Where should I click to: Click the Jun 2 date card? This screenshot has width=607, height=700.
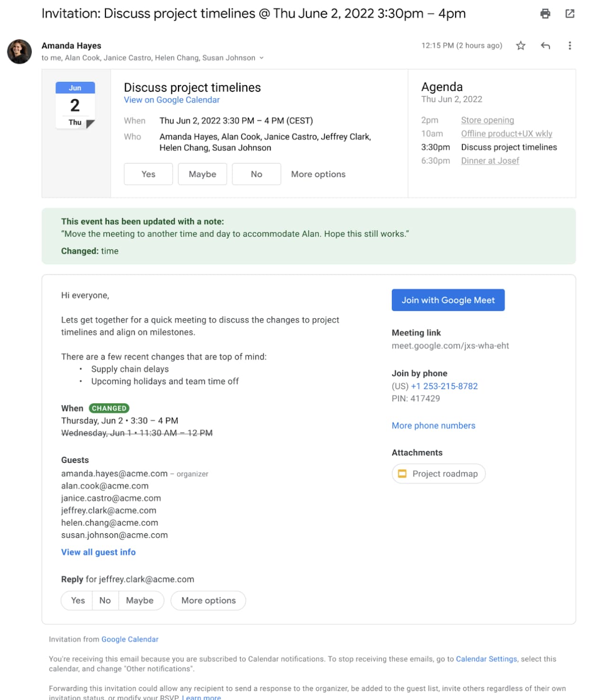[x=75, y=103]
